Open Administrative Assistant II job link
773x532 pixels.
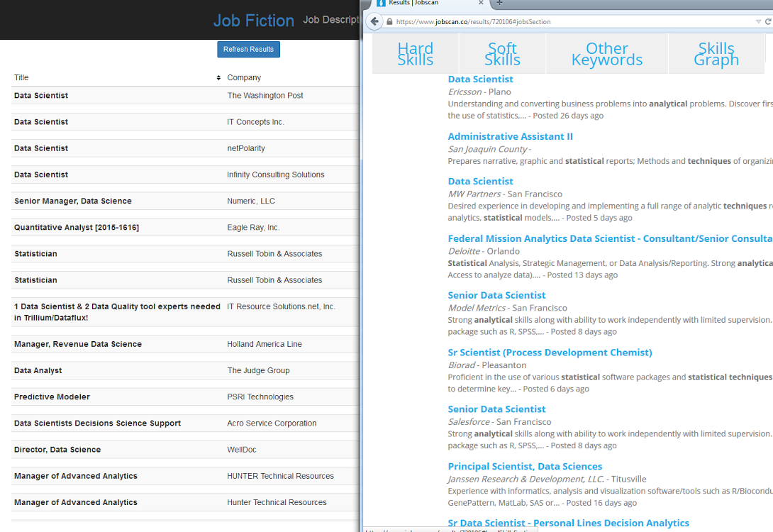510,137
